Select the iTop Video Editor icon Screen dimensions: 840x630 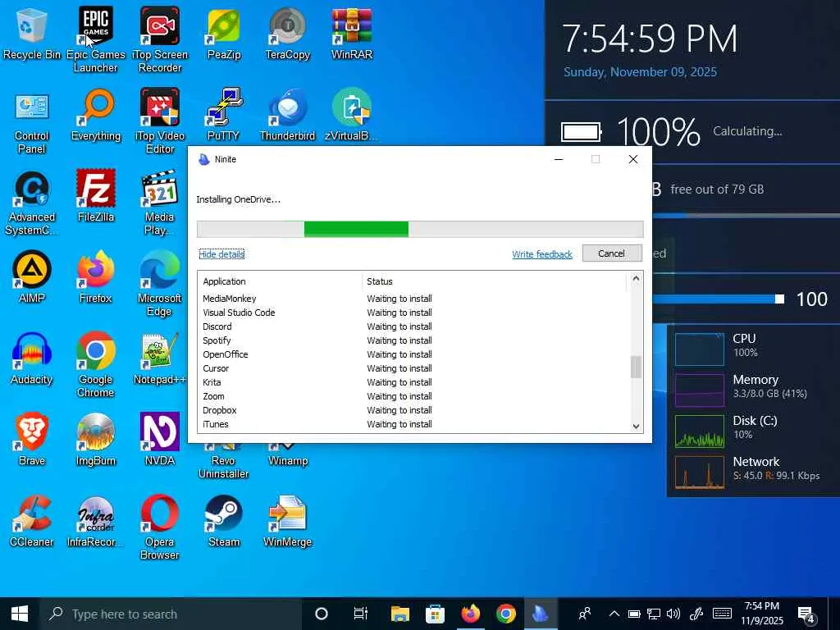(x=160, y=121)
